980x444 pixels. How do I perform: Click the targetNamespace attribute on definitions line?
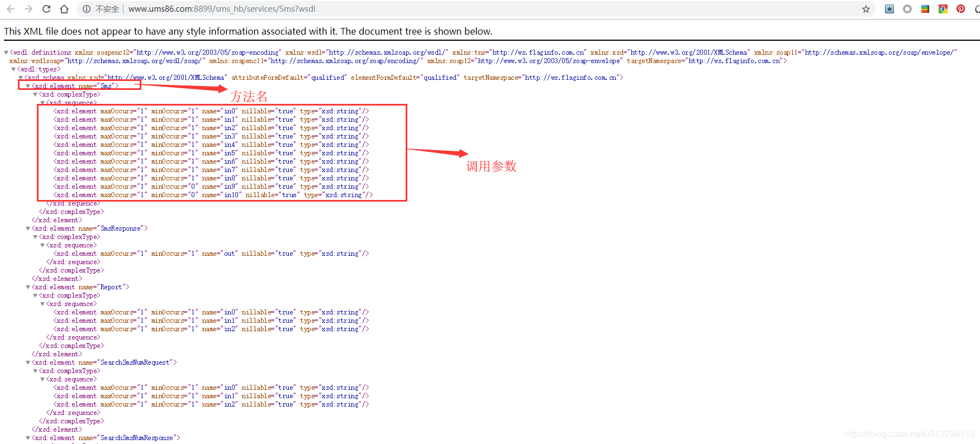coord(705,61)
